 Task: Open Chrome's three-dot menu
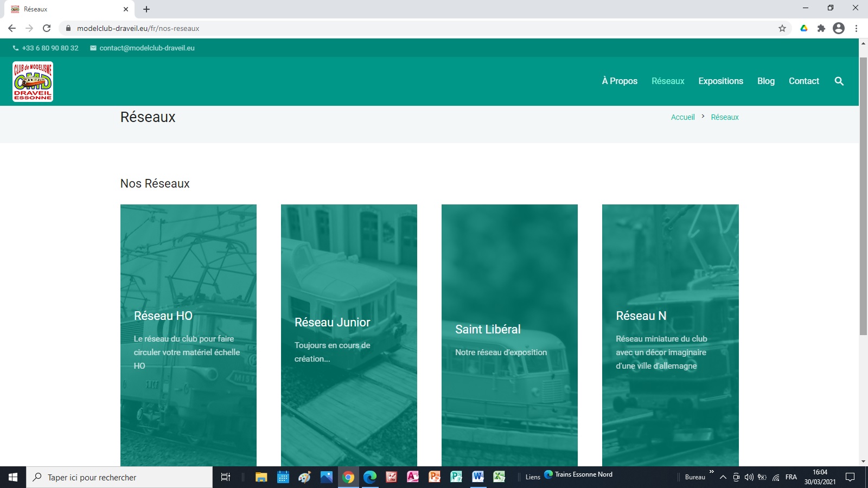(x=856, y=28)
